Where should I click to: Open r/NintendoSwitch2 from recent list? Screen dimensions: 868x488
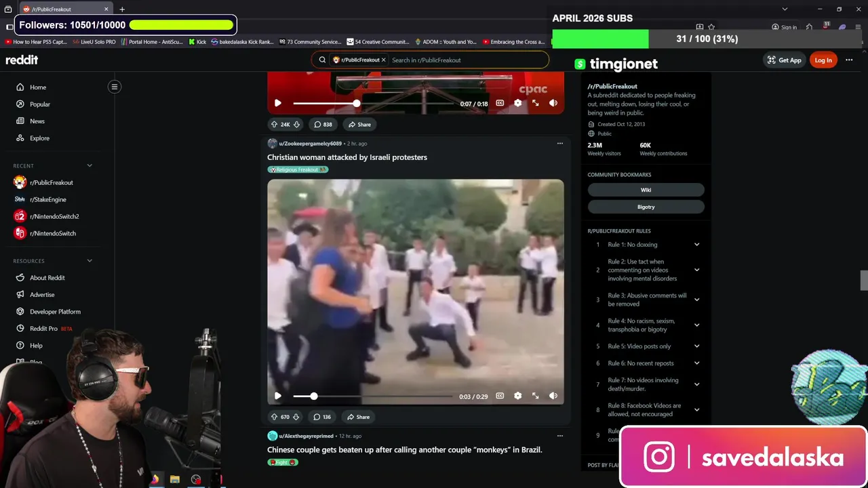(54, 216)
